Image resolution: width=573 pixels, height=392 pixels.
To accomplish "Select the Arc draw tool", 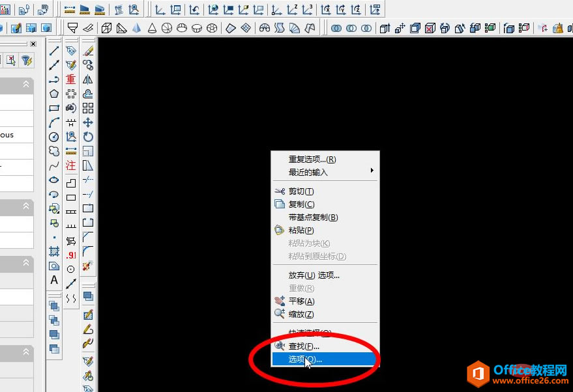I will 54,122.
